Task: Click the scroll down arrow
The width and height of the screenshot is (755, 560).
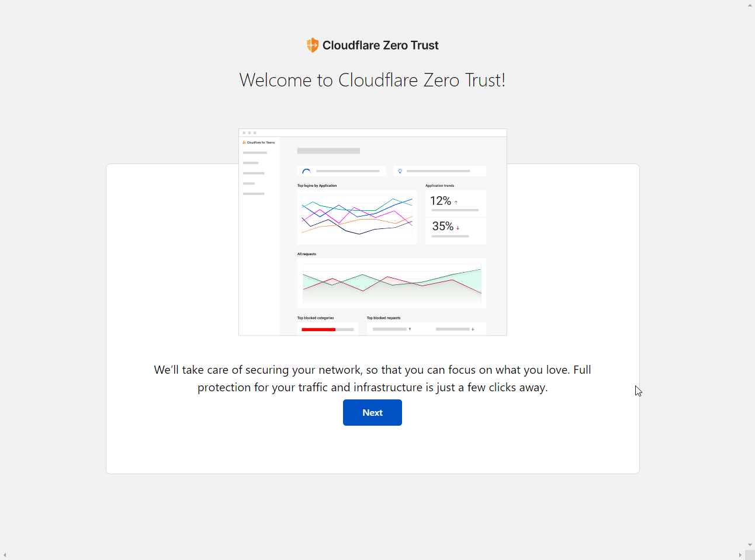Action: tap(750, 545)
